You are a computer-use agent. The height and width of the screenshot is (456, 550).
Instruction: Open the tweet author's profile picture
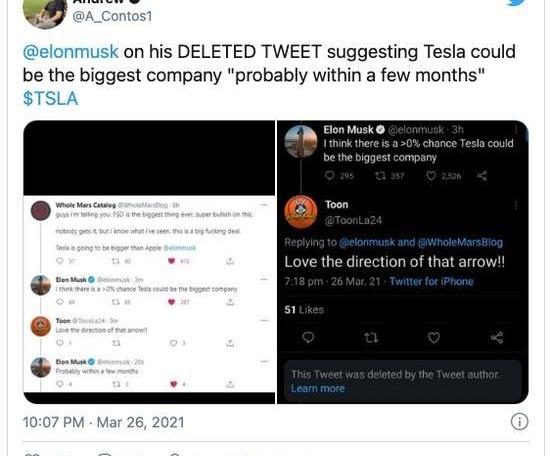(x=45, y=12)
